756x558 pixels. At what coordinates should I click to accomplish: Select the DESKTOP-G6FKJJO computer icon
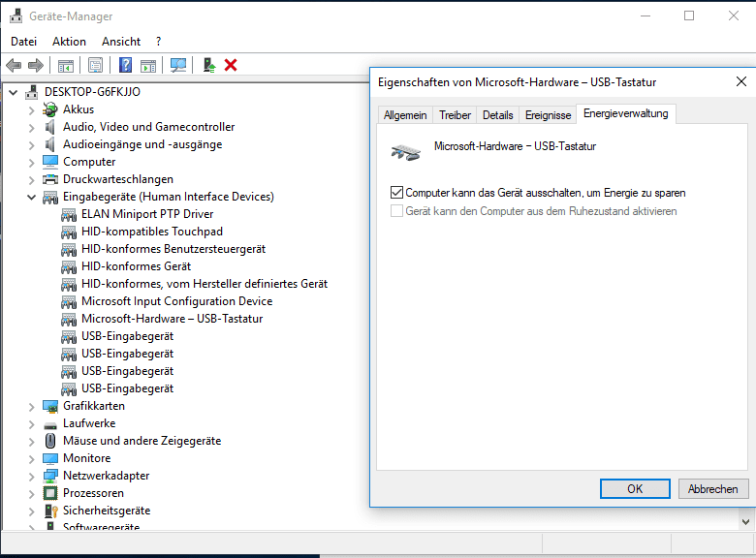(x=32, y=92)
